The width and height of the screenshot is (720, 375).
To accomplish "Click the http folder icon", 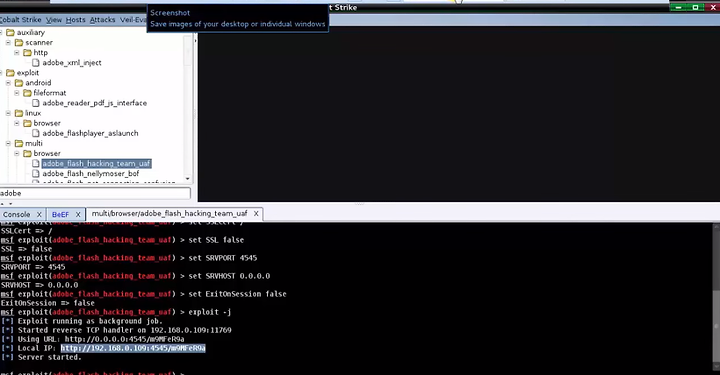I will coord(27,53).
